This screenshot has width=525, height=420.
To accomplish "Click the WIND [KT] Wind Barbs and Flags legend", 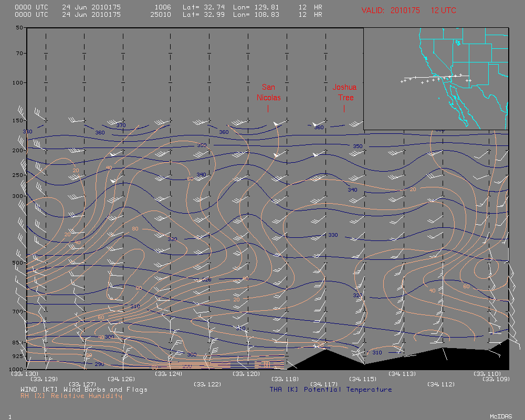I will [x=83, y=390].
